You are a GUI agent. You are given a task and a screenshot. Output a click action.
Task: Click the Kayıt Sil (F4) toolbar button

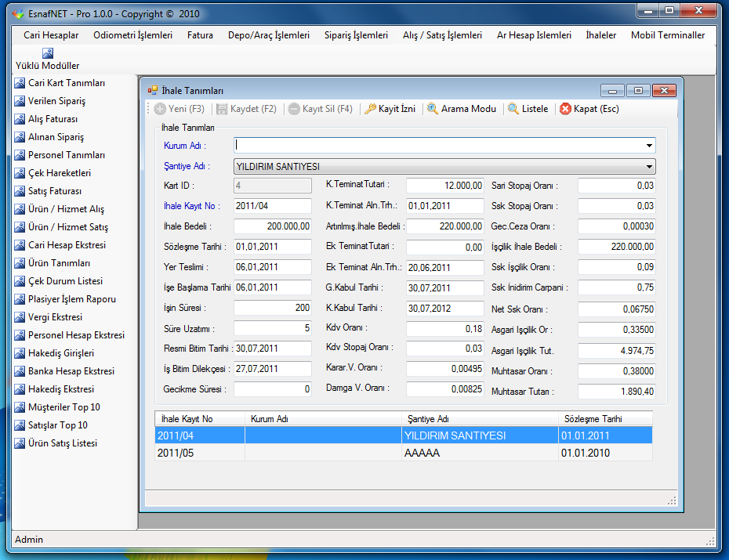tap(321, 109)
